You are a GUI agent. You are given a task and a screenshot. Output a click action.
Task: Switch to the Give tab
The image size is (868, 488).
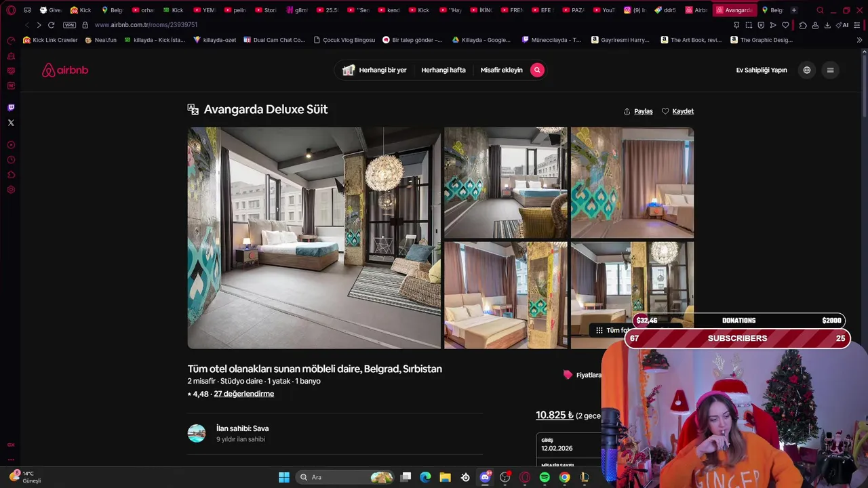(x=50, y=10)
